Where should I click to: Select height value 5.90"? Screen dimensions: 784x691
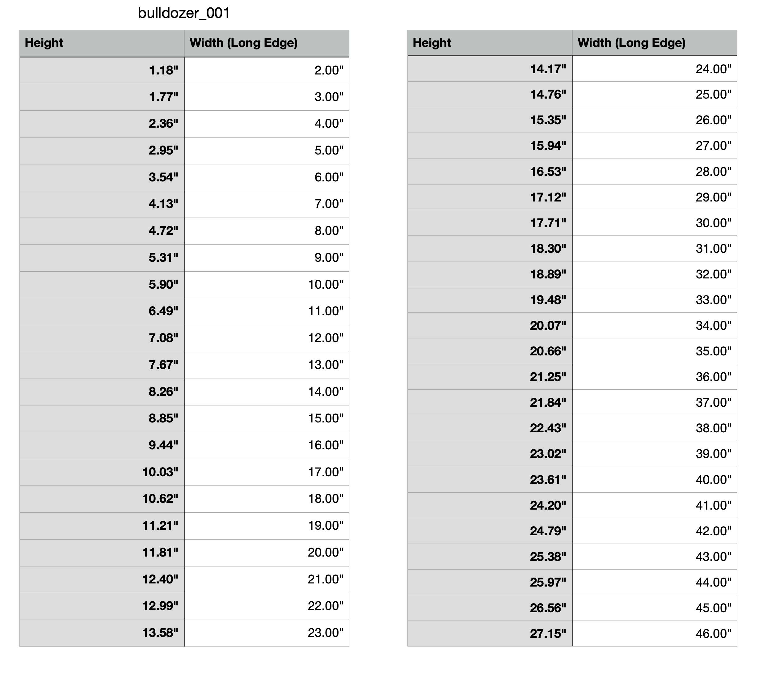pyautogui.click(x=163, y=285)
